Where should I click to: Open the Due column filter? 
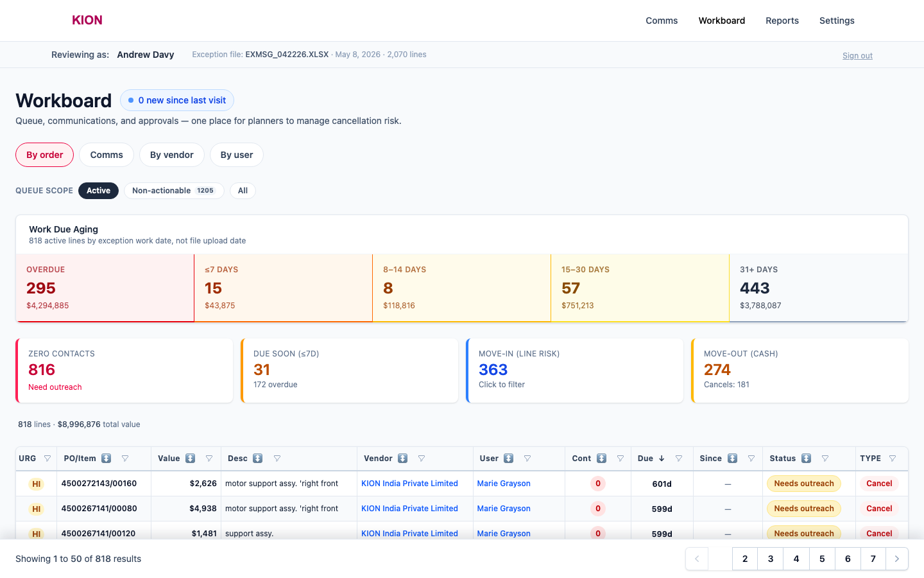pyautogui.click(x=679, y=459)
